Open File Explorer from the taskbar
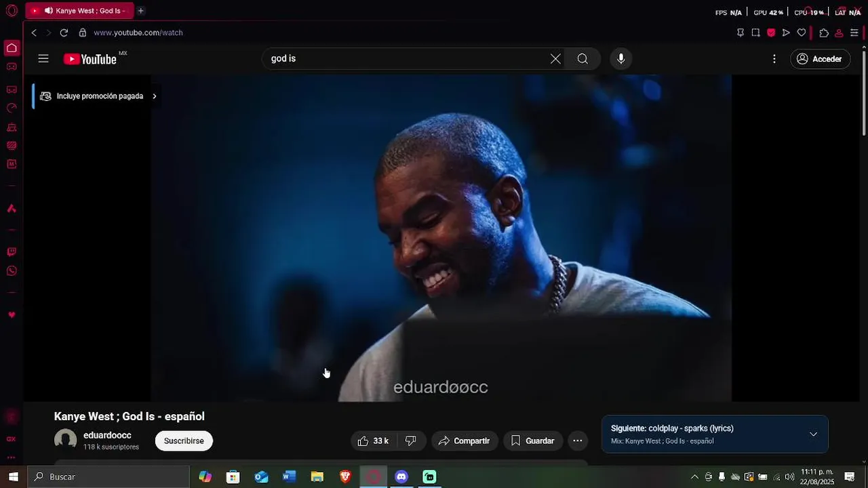Screen dimensions: 868x488 click(x=317, y=476)
